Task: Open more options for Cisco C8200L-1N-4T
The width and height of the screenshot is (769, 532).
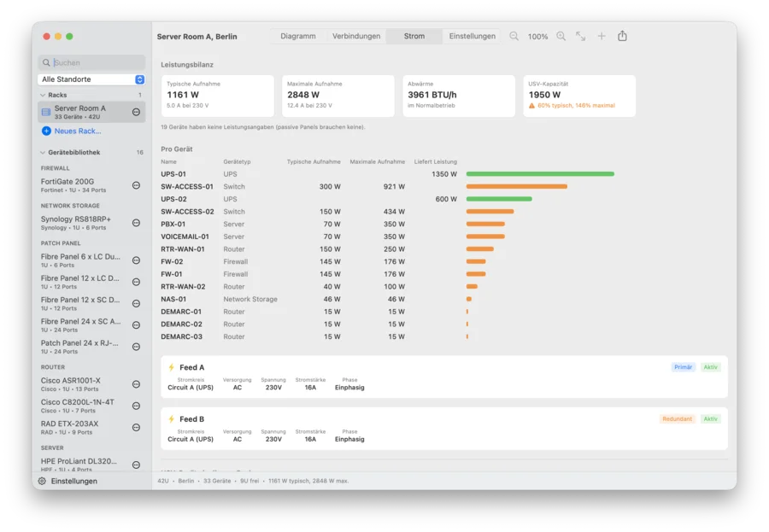Action: tap(137, 406)
